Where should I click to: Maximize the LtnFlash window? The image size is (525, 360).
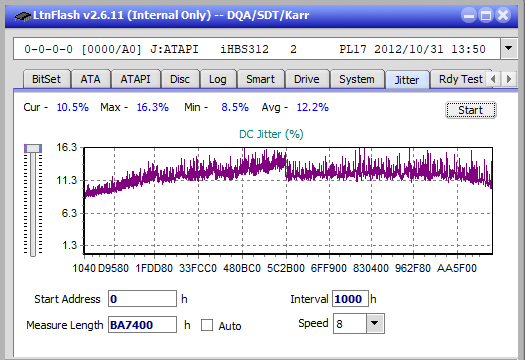click(x=486, y=15)
